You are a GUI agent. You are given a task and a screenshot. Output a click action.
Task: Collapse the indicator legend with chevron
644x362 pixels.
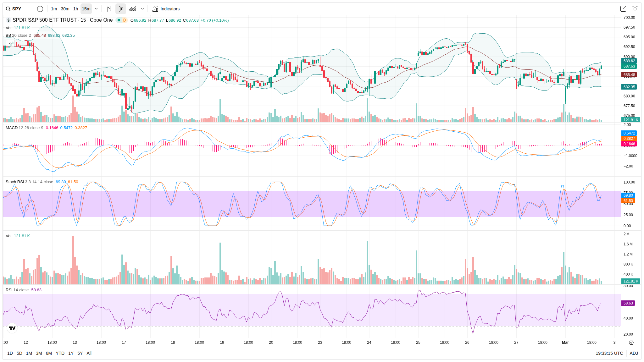[x=10, y=43]
